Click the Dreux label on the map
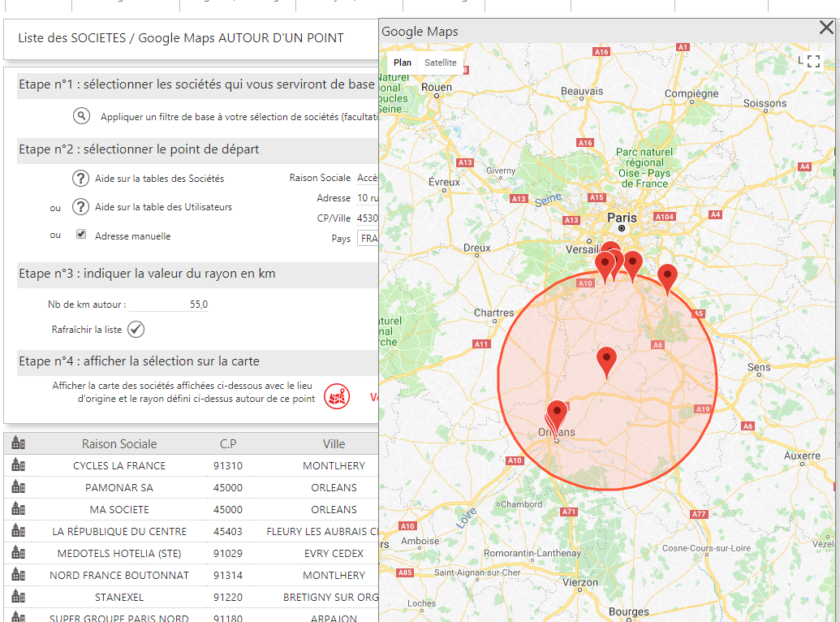This screenshot has width=840, height=622. pos(476,248)
